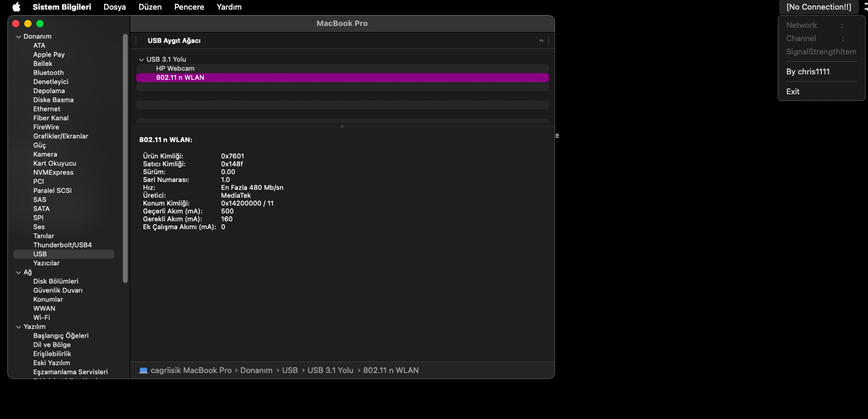
Task: Open the Yardım menu
Action: click(229, 7)
